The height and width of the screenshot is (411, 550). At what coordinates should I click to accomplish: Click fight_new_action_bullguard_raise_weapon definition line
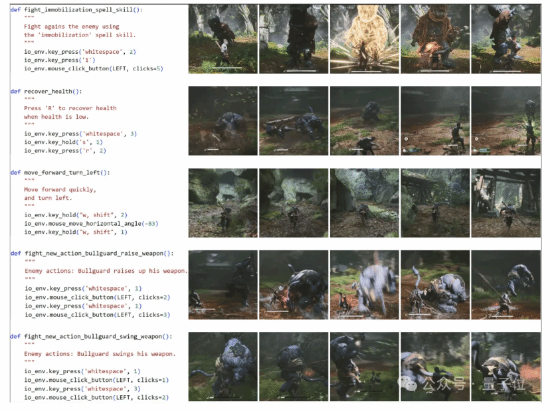(92, 254)
